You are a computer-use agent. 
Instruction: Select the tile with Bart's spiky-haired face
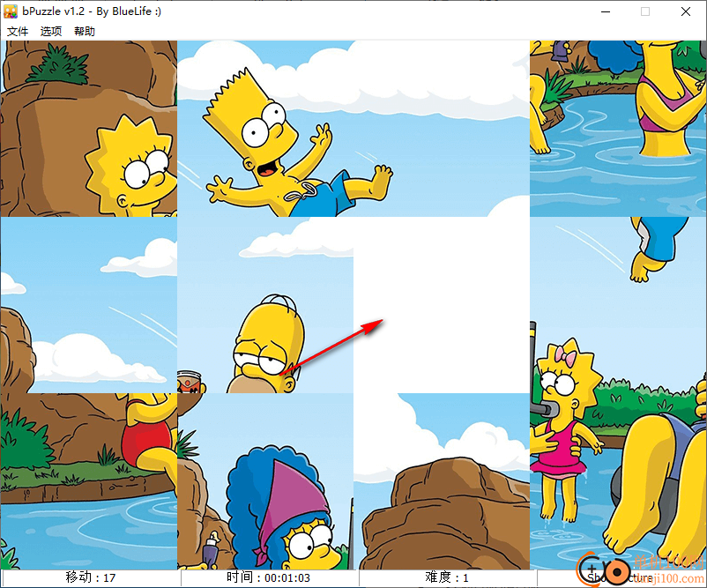pos(265,129)
